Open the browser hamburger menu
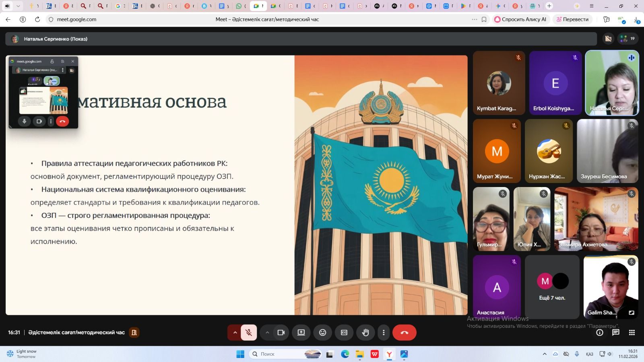Screen dimensions: 644x362 [x=591, y=6]
